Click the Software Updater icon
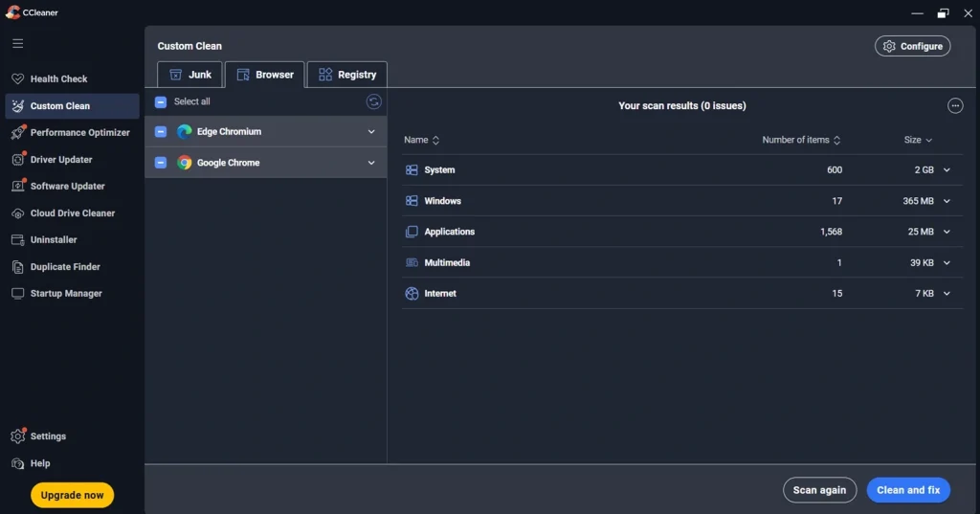Screen dimensions: 980x514 click(17, 187)
